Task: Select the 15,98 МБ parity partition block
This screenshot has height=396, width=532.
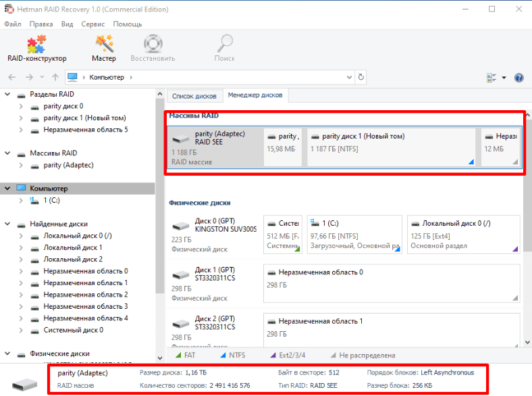Action: (283, 147)
